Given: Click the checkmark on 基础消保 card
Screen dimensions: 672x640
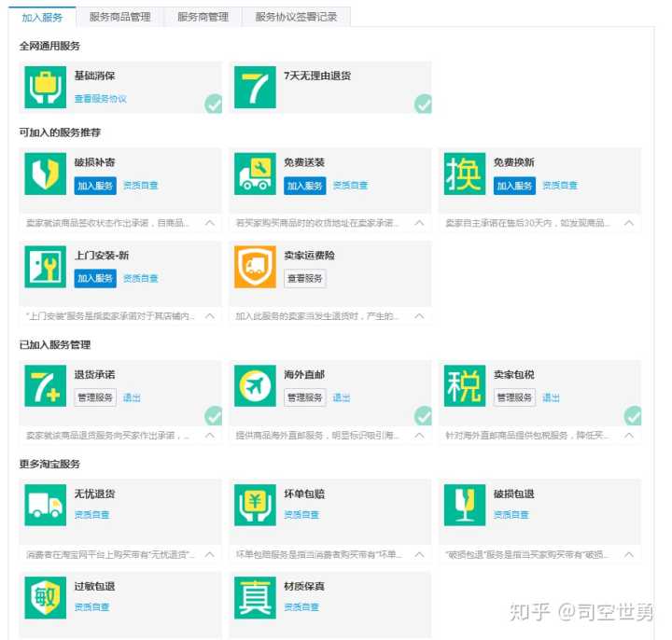Looking at the screenshot, I should click(x=214, y=104).
